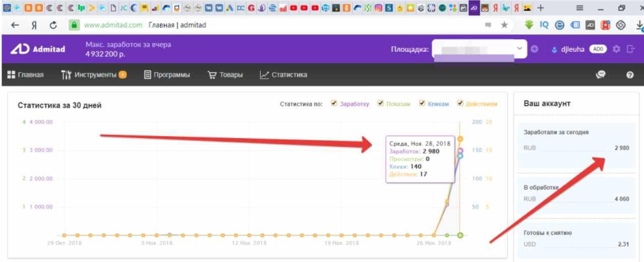Reload the page with refresh icon

52,25
